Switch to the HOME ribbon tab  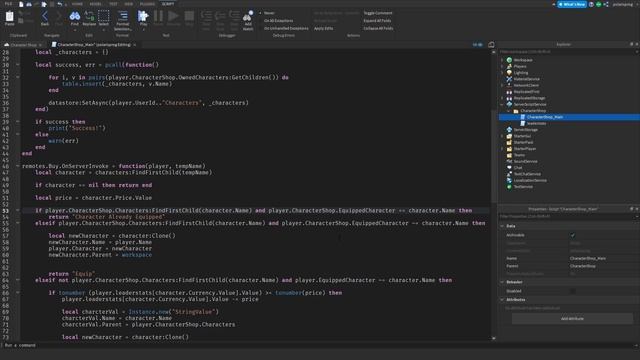click(x=77, y=4)
